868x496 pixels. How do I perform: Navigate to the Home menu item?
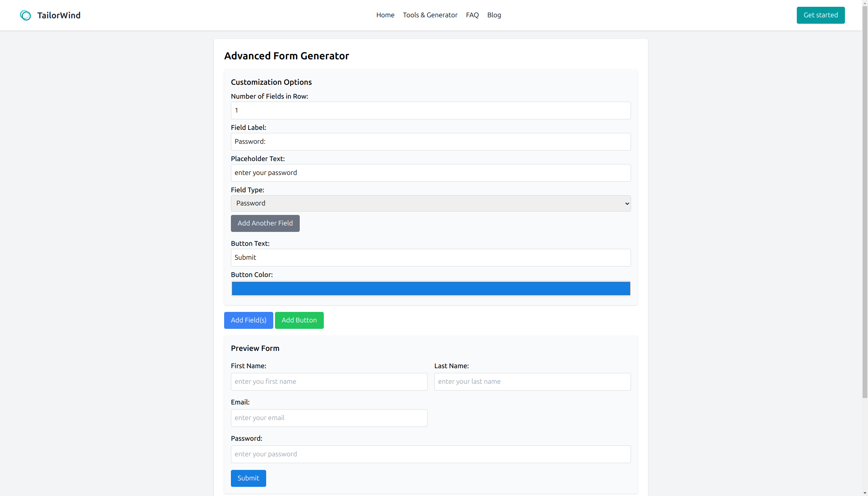pyautogui.click(x=385, y=15)
